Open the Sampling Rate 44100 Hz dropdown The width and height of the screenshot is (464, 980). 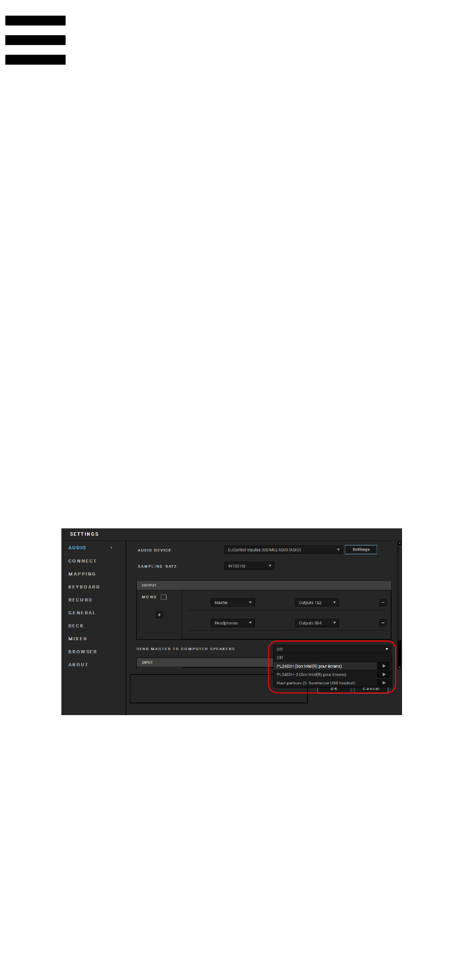coord(249,566)
